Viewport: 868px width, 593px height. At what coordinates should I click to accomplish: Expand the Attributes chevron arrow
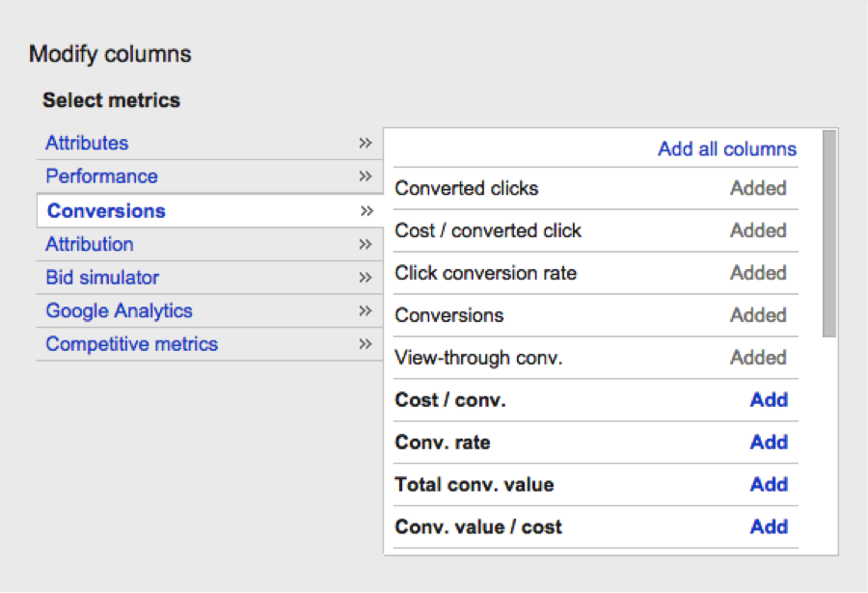366,144
